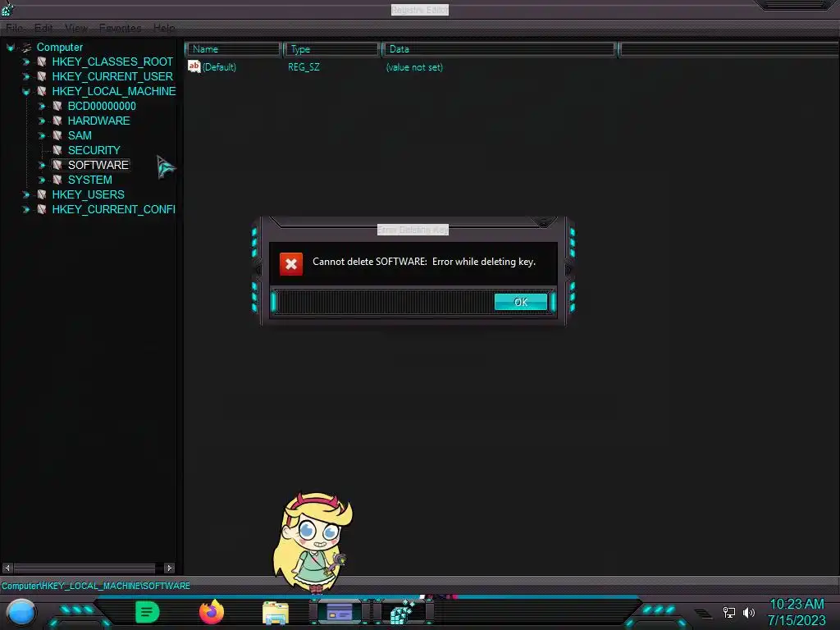This screenshot has width=840, height=630.
Task: Click the Data column header
Action: [x=499, y=49]
